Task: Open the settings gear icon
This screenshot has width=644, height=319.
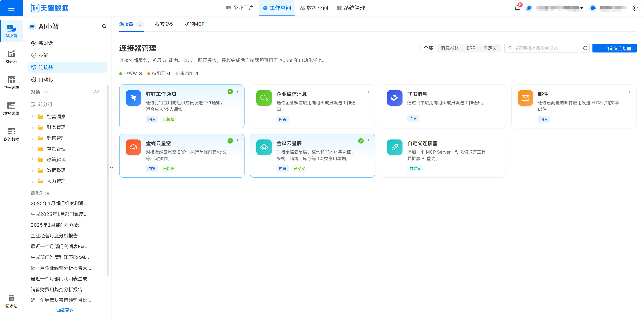Action: (635, 8)
